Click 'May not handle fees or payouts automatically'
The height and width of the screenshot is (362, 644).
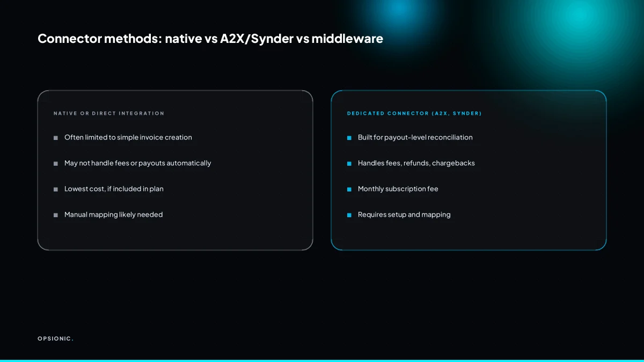click(x=138, y=163)
